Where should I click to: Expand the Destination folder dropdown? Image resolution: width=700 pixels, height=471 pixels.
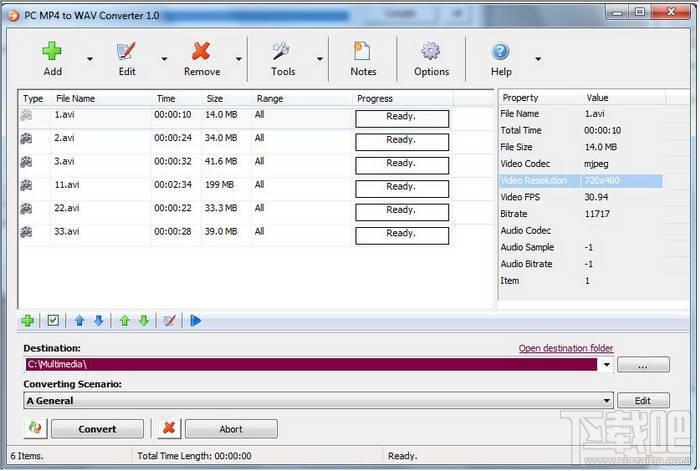tap(606, 365)
